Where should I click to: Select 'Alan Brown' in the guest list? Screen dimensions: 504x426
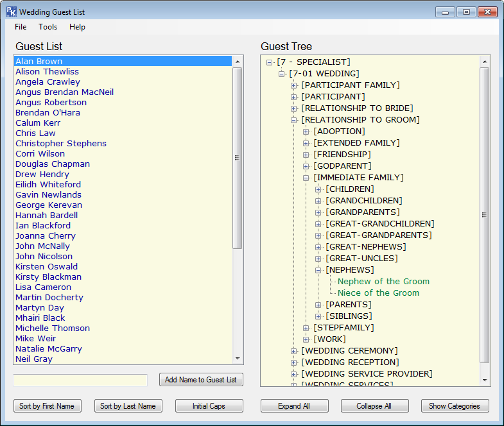click(123, 61)
